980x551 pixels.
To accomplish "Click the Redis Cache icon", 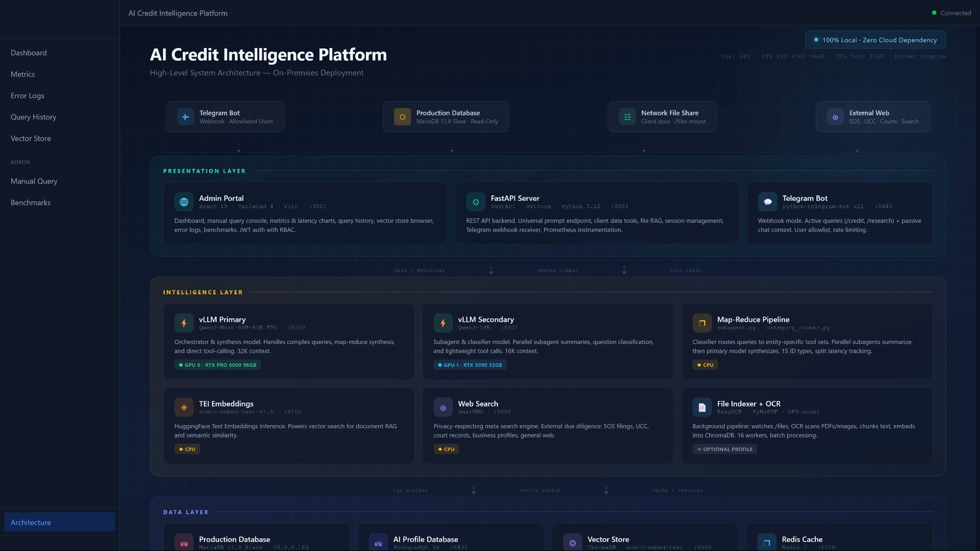I will pos(767,543).
